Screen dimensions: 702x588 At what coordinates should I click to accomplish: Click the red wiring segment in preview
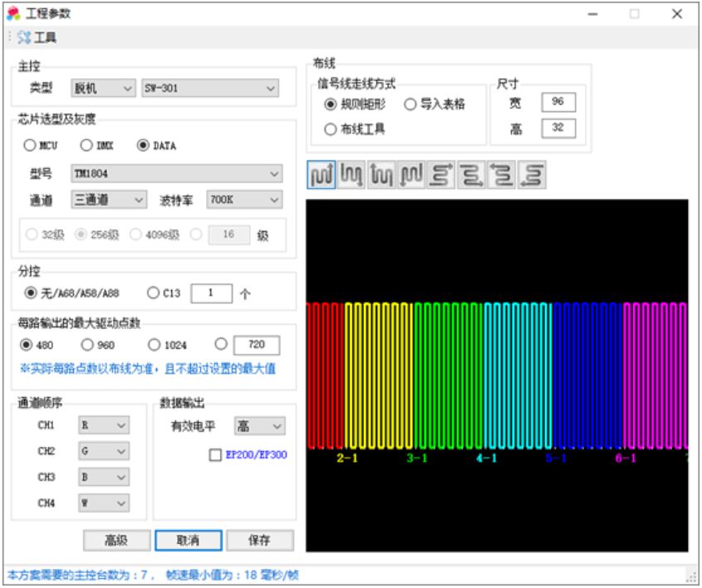click(x=325, y=375)
